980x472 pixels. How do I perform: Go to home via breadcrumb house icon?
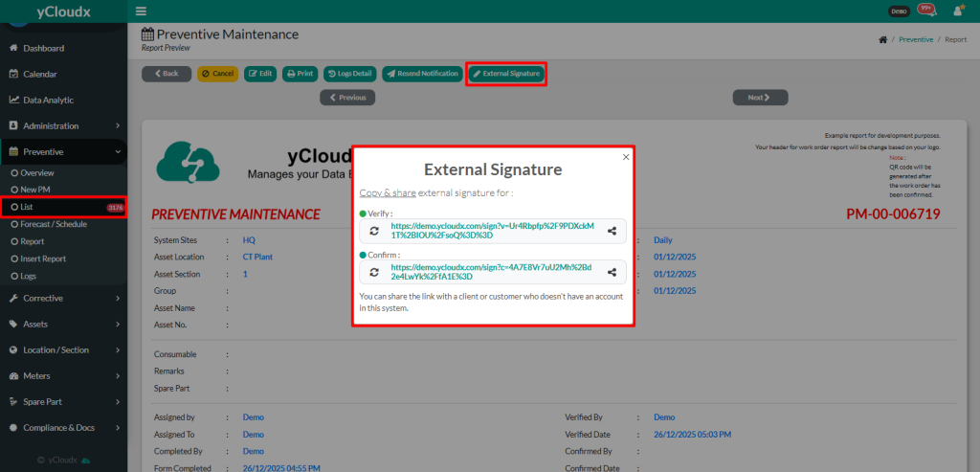tap(881, 40)
